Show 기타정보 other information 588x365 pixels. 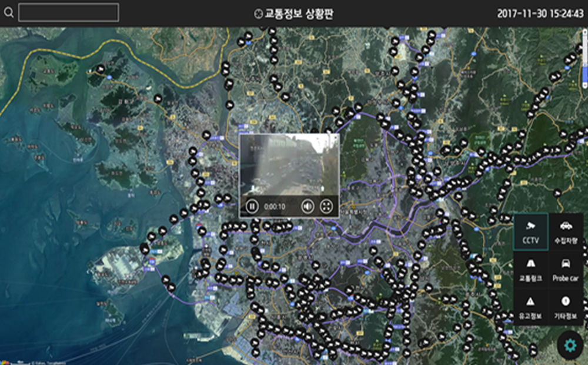[566, 307]
